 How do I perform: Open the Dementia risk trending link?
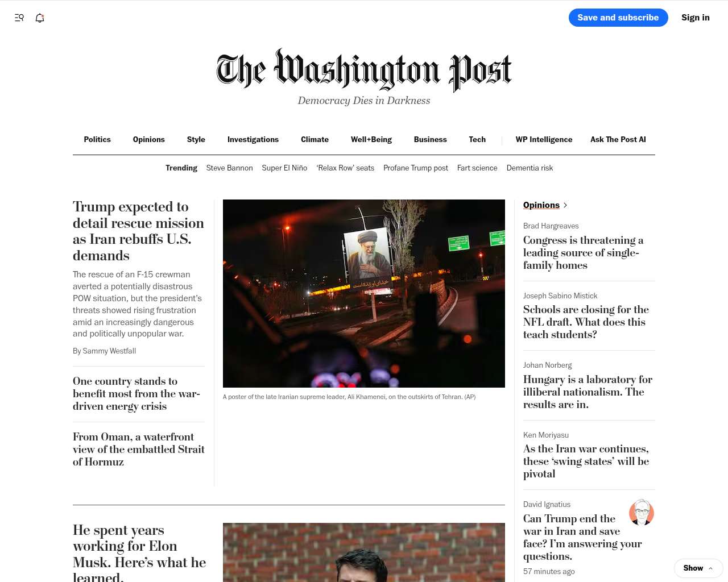coord(530,168)
